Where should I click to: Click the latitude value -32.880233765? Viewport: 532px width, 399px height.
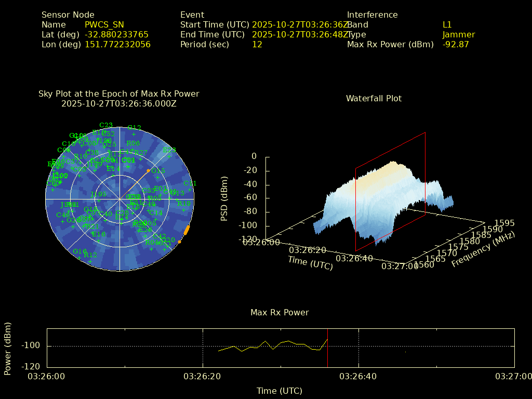click(116, 35)
